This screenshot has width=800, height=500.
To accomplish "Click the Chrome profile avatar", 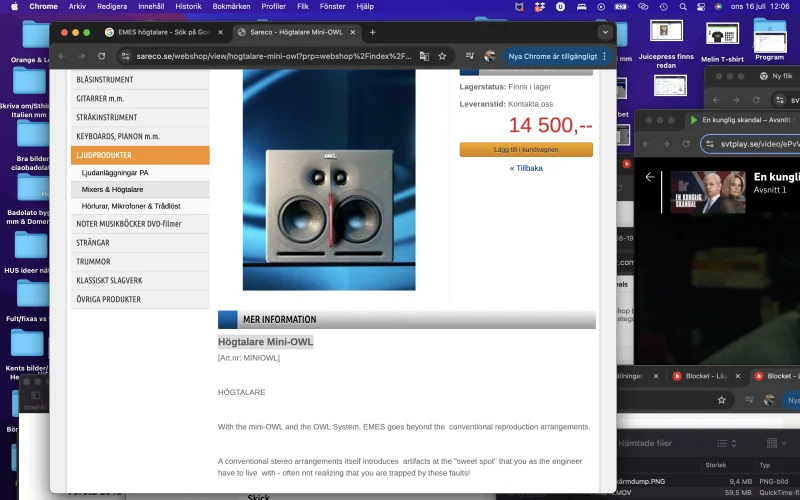I will (489, 56).
